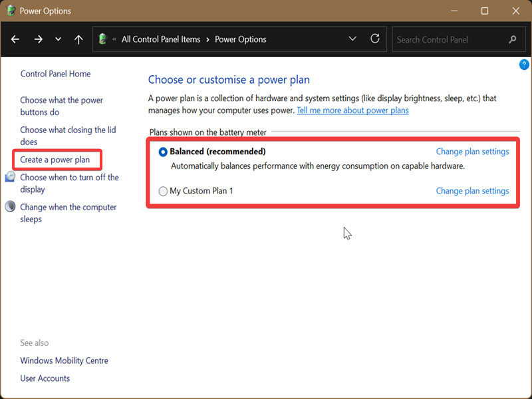Expand the address bar history dropdown
This screenshot has height=399, width=532.
pos(352,39)
